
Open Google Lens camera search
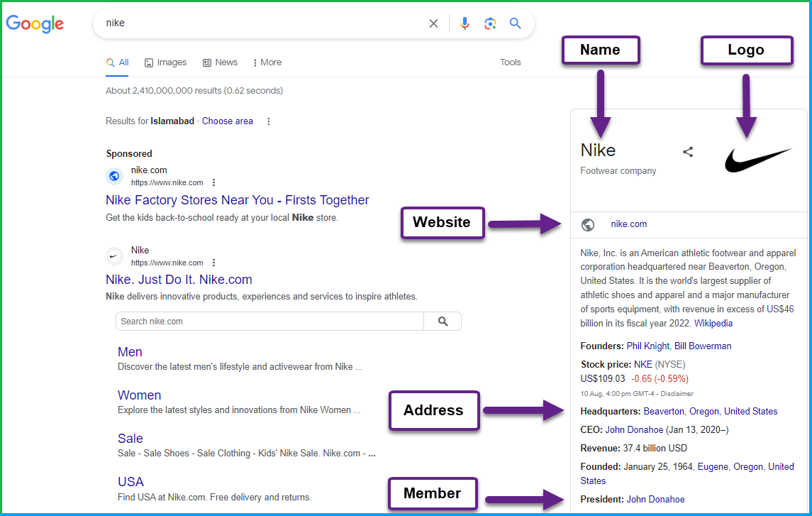(490, 23)
